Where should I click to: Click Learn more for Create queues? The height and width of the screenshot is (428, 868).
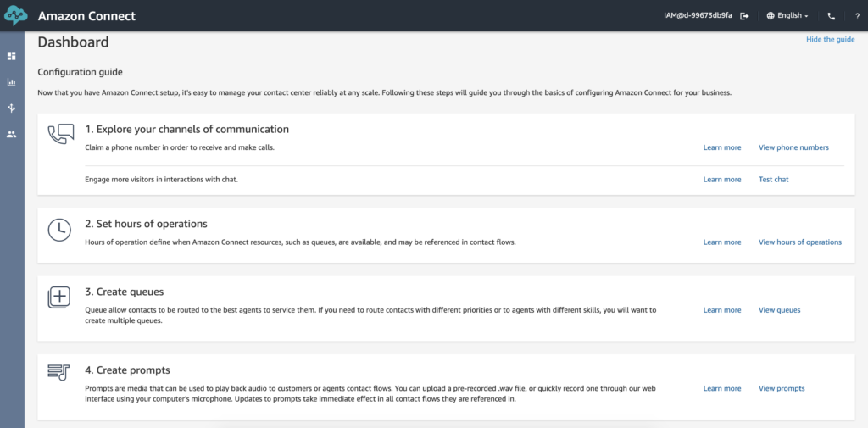pyautogui.click(x=722, y=310)
